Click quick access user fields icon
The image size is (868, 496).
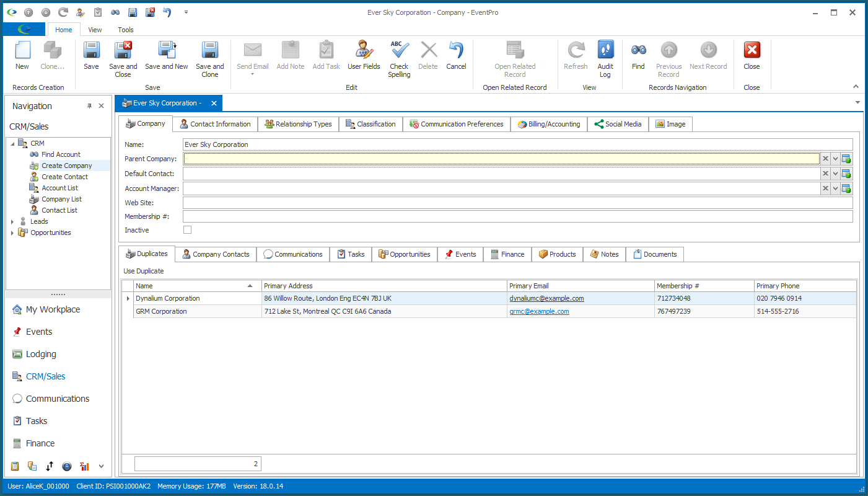click(x=81, y=12)
